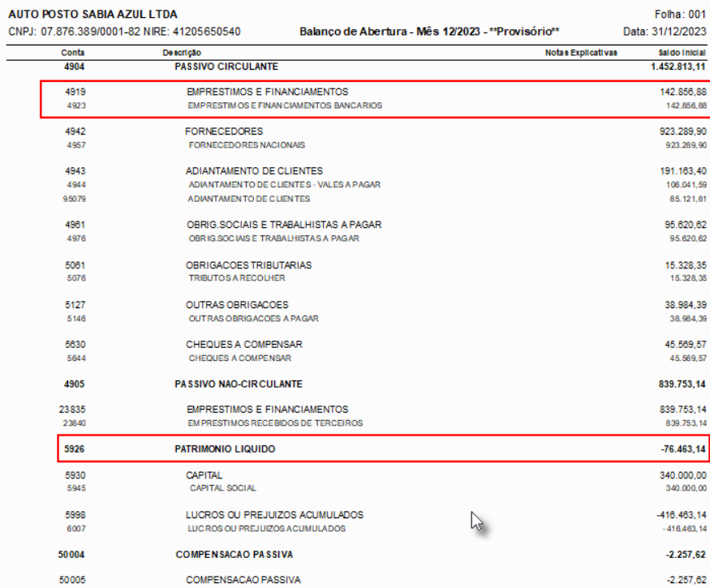Select EMPRESTIMOS E FINANCIAMENTOS BANCARIOS description
Screen dimensions: 710x588
point(285,105)
